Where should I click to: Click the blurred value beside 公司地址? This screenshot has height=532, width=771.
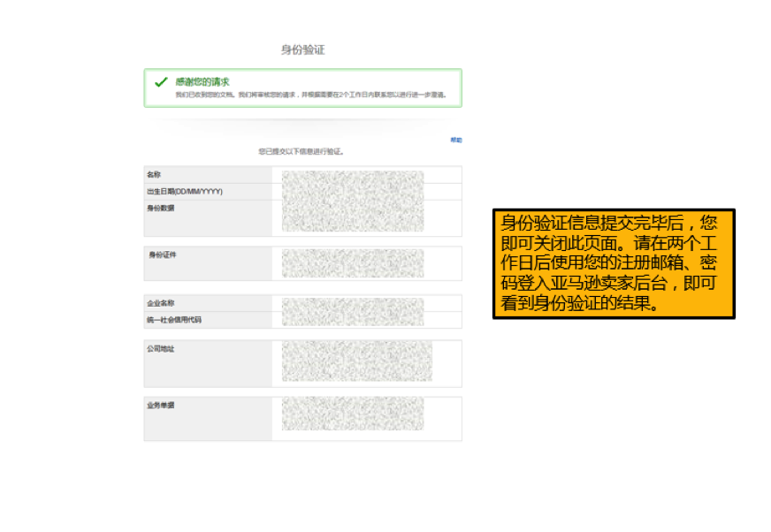point(357,361)
